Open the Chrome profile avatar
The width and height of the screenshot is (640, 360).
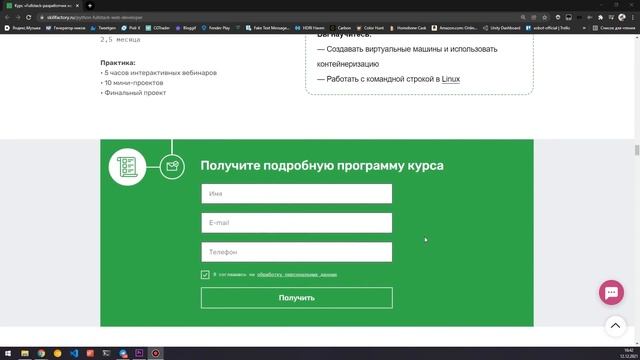pos(622,18)
